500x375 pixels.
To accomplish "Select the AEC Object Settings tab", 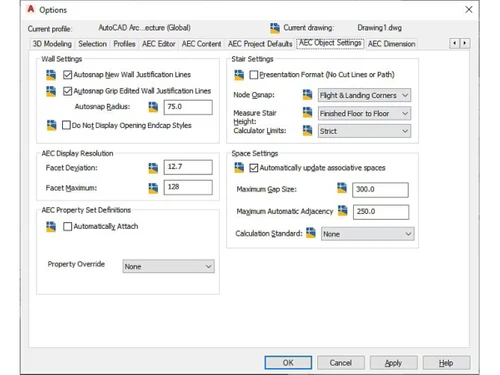I will (x=330, y=43).
